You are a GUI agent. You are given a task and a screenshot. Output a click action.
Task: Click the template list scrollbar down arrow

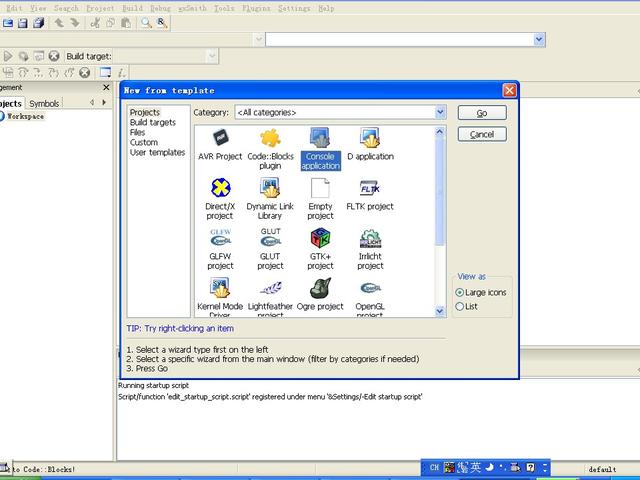440,311
